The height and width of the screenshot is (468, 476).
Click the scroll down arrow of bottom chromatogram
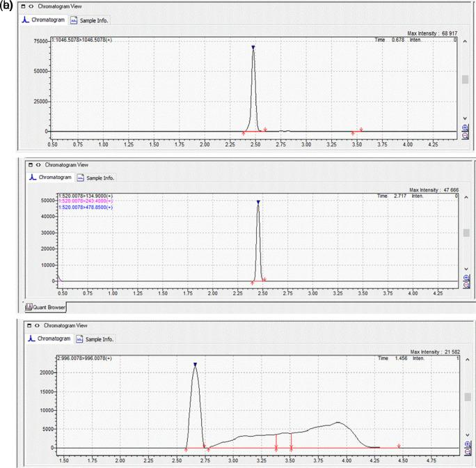[467, 435]
